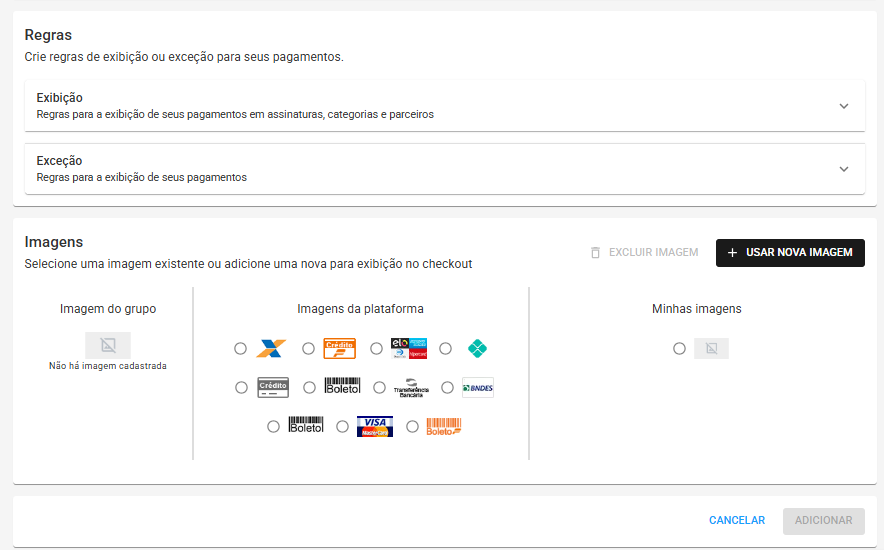Expand the Exibição rules chevron

(x=844, y=106)
